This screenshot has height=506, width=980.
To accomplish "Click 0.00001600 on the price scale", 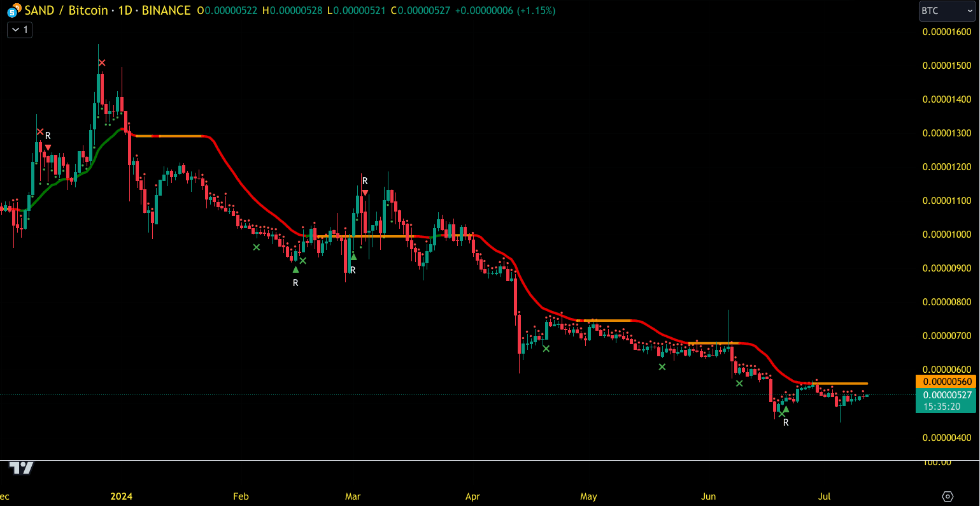I will pyautogui.click(x=947, y=32).
